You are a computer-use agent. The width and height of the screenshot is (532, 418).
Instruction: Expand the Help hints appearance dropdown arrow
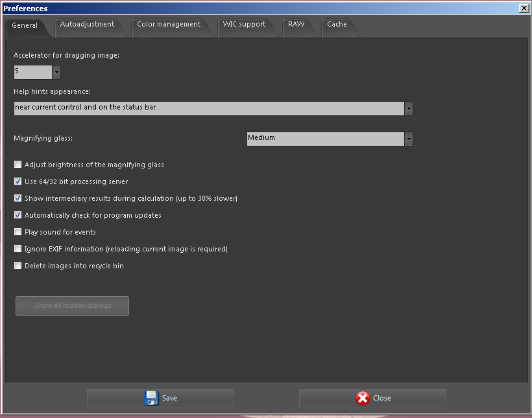[409, 108]
